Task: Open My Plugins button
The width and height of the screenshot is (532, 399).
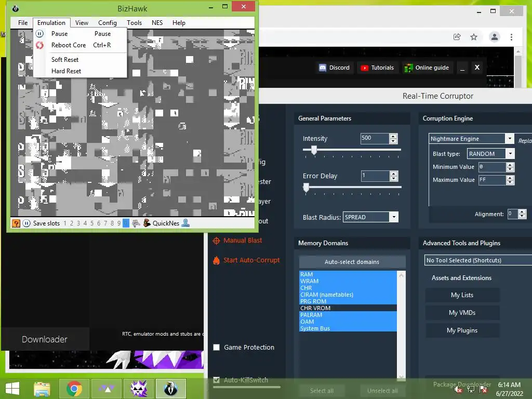Action: (462, 330)
